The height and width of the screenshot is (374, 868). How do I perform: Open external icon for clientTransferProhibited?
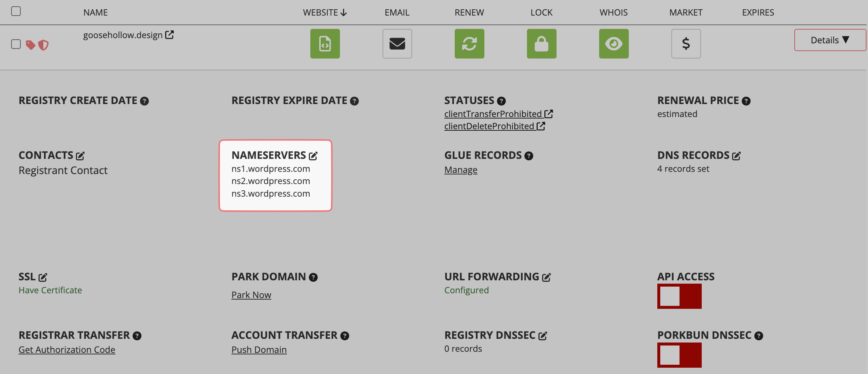coord(549,114)
